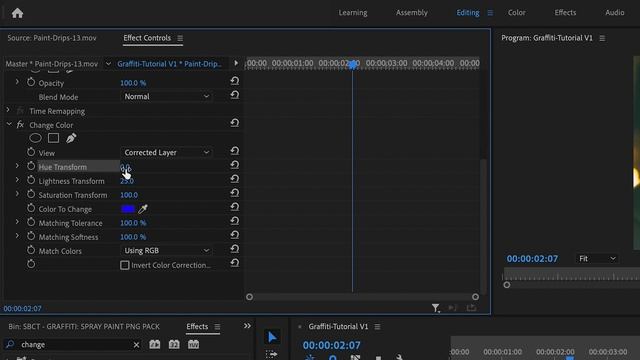This screenshot has width=640, height=360.
Task: Open the Color To Change blue swatch
Action: [128, 209]
